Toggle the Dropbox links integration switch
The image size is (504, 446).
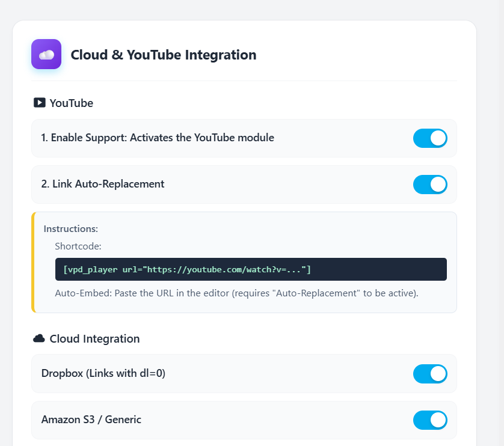pyautogui.click(x=430, y=374)
